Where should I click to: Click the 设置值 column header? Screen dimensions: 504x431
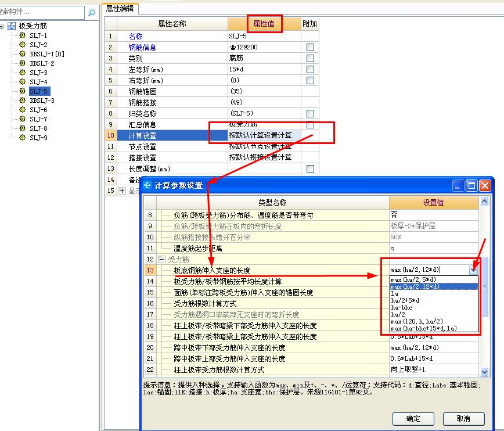(x=434, y=202)
